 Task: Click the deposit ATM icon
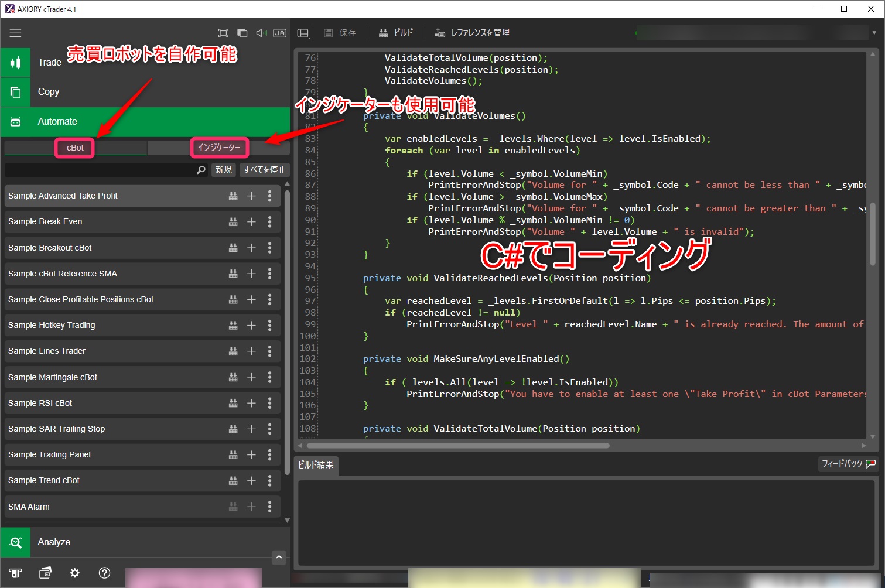coord(15,573)
